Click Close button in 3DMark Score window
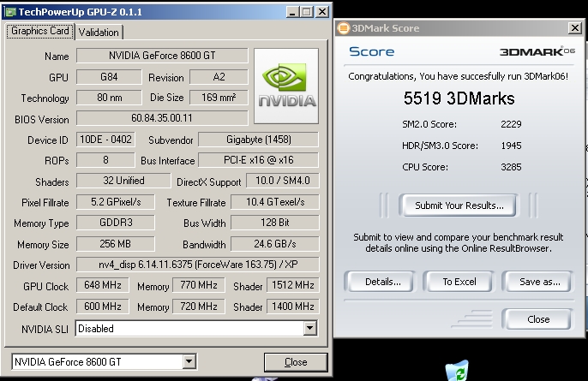This screenshot has height=381, width=588. [537, 319]
